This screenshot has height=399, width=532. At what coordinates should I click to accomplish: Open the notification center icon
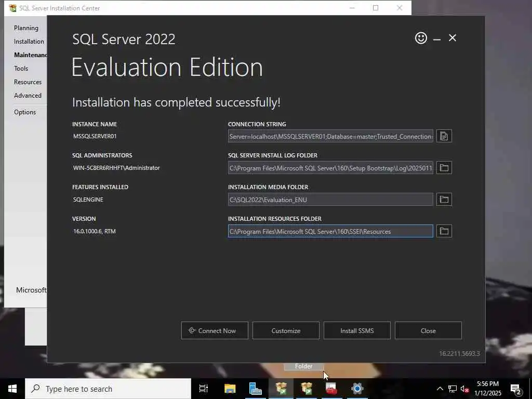(x=516, y=389)
